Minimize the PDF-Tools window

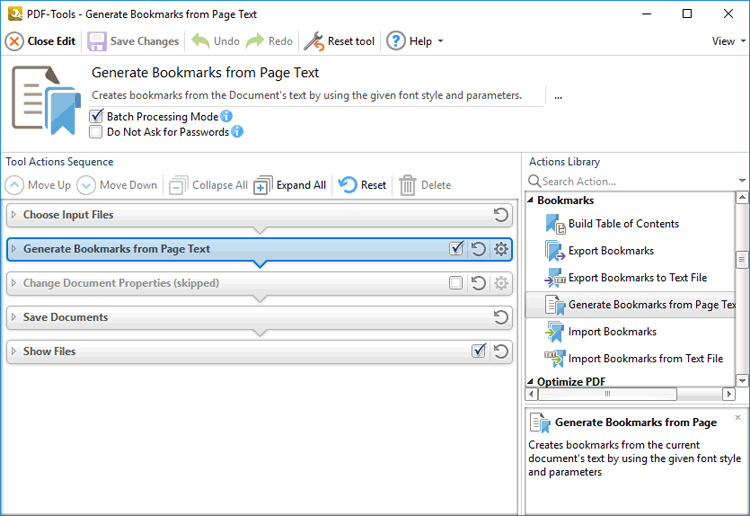coord(647,13)
